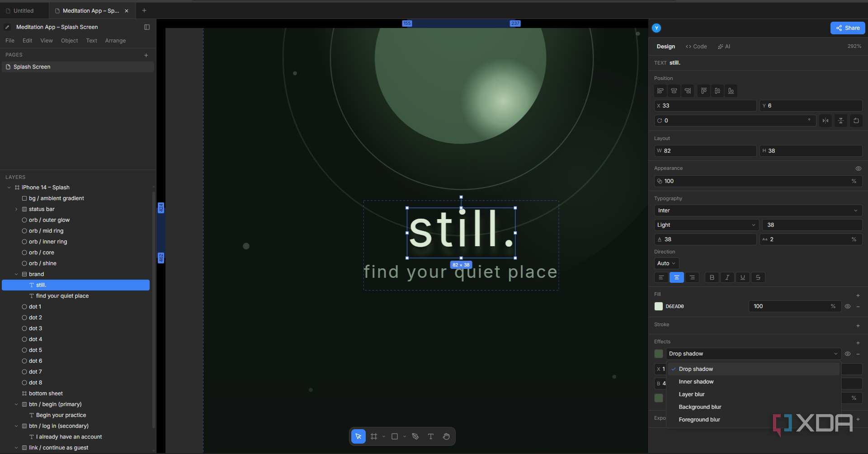Viewport: 868px width, 454px height.
Task: Switch to the Code tab
Action: (x=696, y=47)
